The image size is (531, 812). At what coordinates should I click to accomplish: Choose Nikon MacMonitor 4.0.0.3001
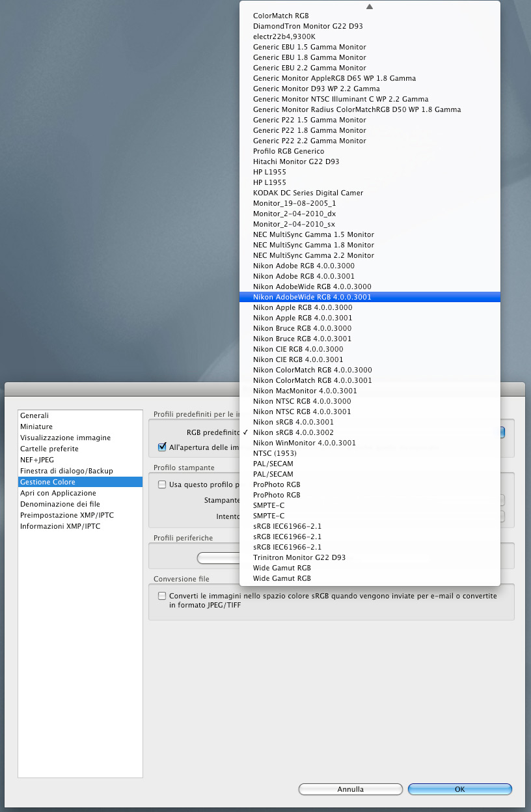(370, 391)
